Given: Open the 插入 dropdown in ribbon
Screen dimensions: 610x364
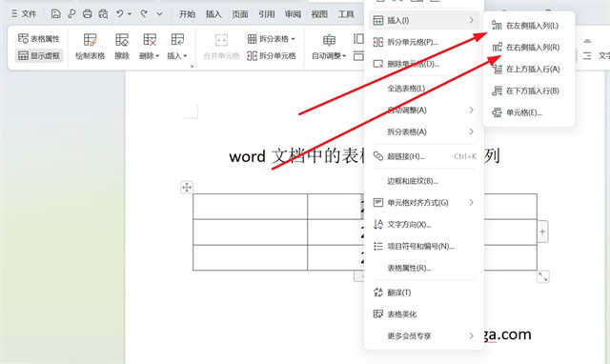Looking at the screenshot, I should [177, 47].
